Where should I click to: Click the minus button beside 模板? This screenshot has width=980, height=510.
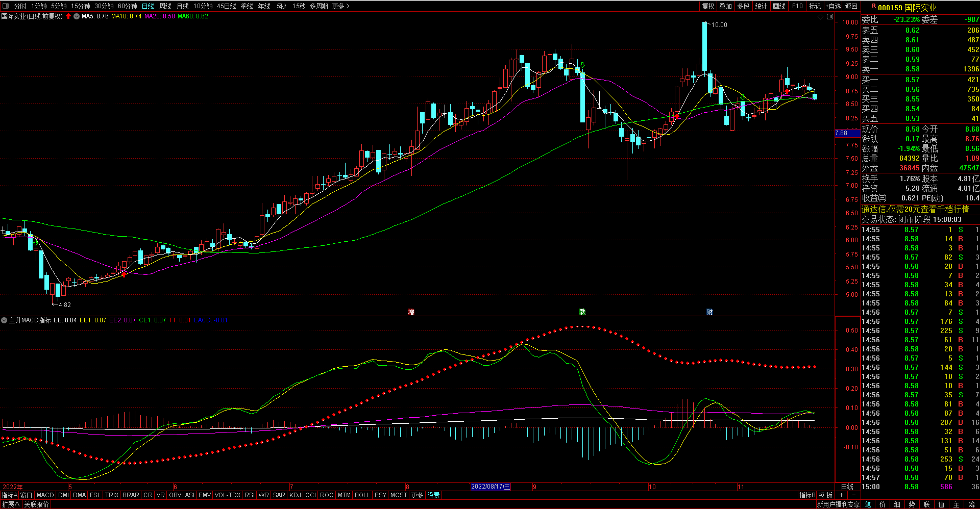854,495
